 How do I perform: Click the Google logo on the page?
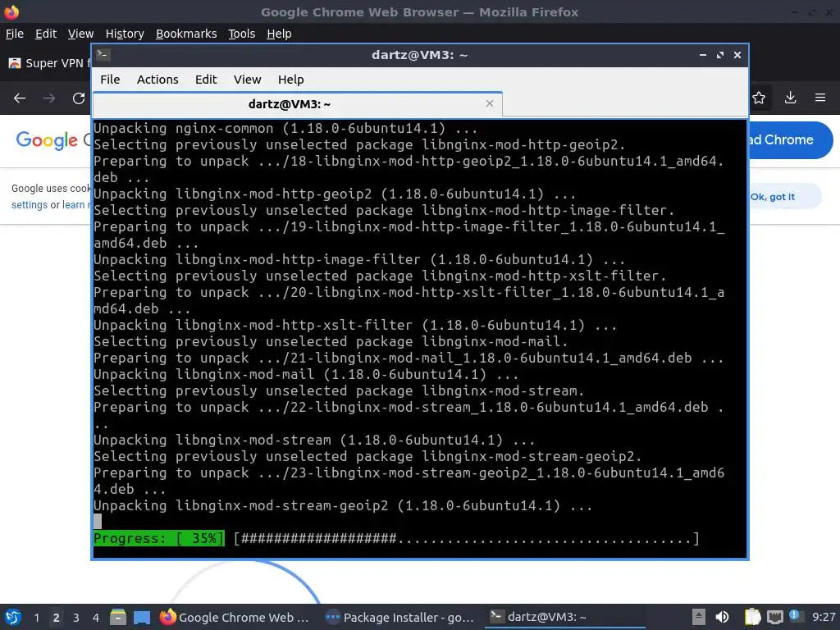[47, 140]
